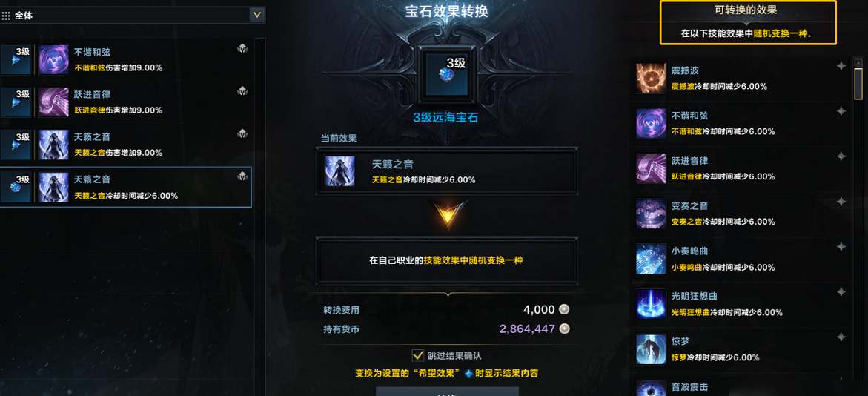868x396 pixels.
Task: Open the 全体 filter dropdown
Action: 132,15
